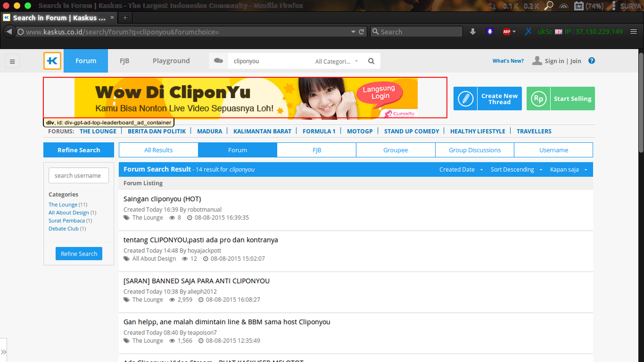The width and height of the screenshot is (644, 362).
Task: Click the purple download extension icon
Action: (x=490, y=32)
